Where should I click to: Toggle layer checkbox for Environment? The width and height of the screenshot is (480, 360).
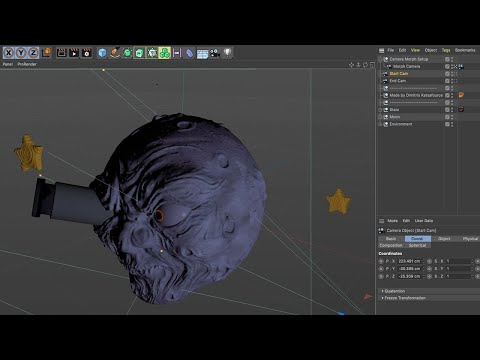click(447, 124)
